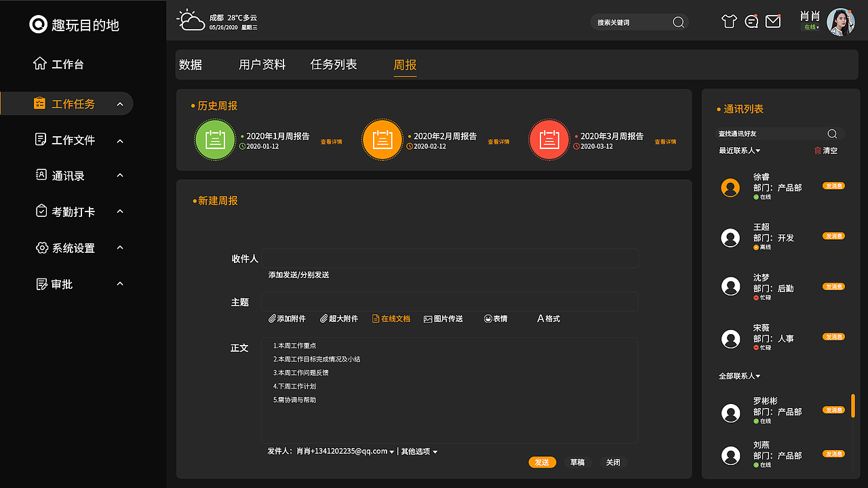
Task: Click the magnifier in 查找通讯好友 search
Action: pos(834,134)
